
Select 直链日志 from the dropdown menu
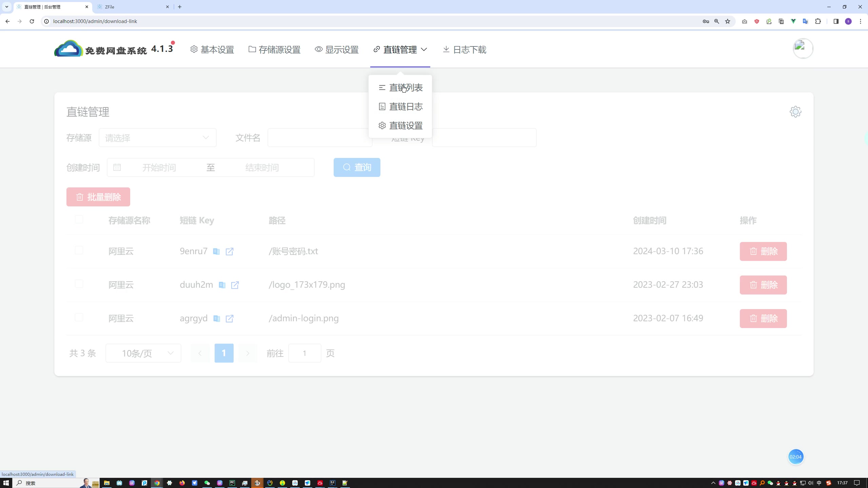coord(400,107)
